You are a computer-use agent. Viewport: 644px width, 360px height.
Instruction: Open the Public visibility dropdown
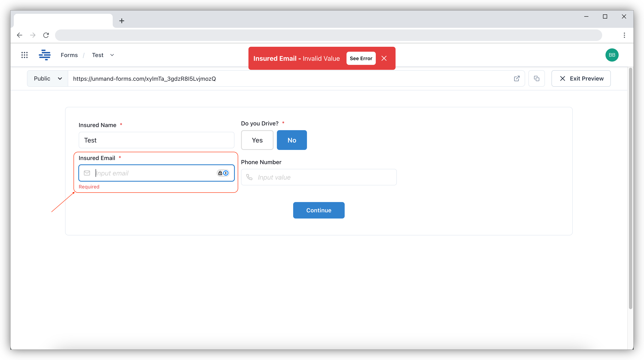[47, 78]
